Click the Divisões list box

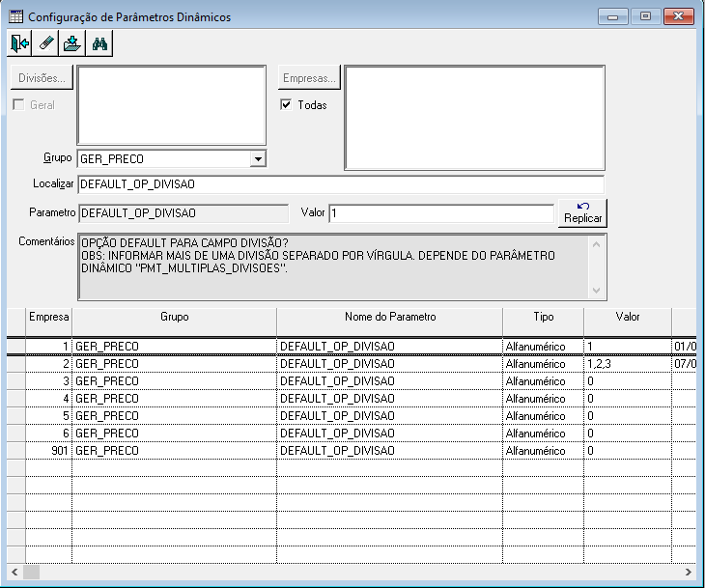(172, 105)
